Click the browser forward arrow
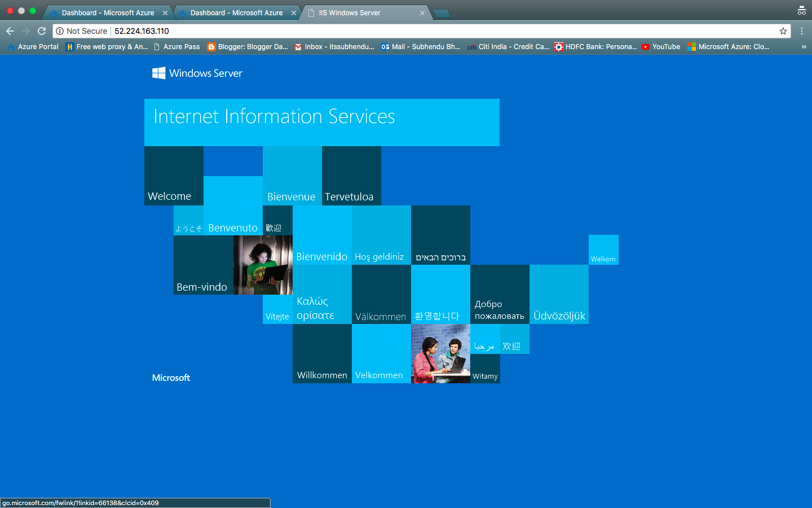812x508 pixels. [25, 31]
